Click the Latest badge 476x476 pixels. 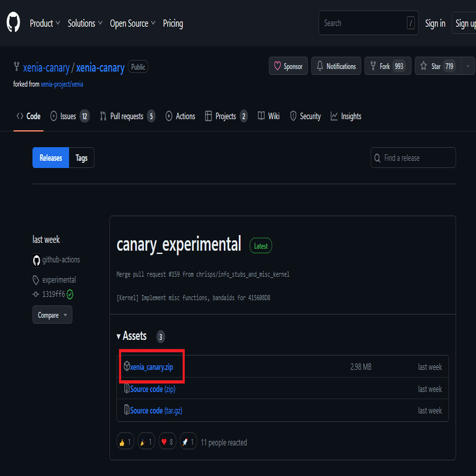(x=260, y=246)
